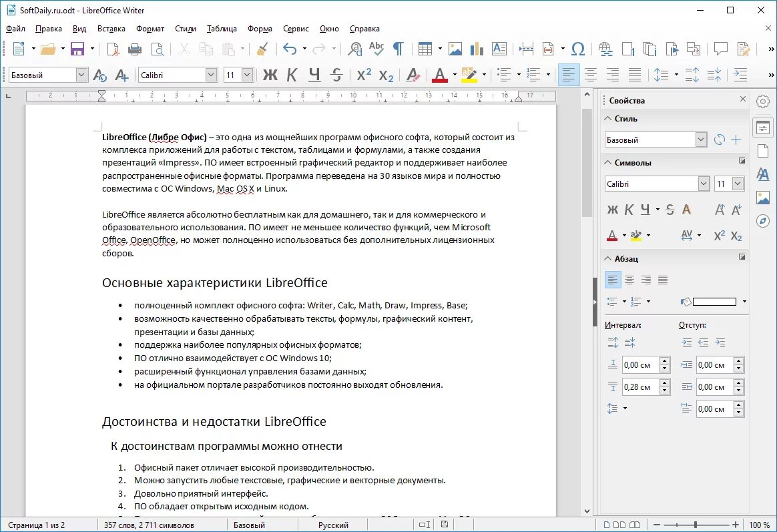Toggle italic К in formatting toolbar

pos(292,75)
